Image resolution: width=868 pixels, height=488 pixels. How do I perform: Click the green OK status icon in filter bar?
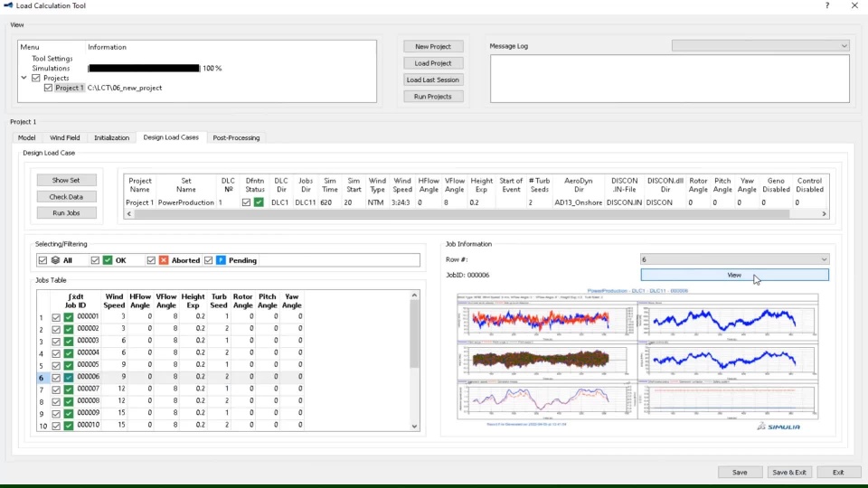point(108,260)
